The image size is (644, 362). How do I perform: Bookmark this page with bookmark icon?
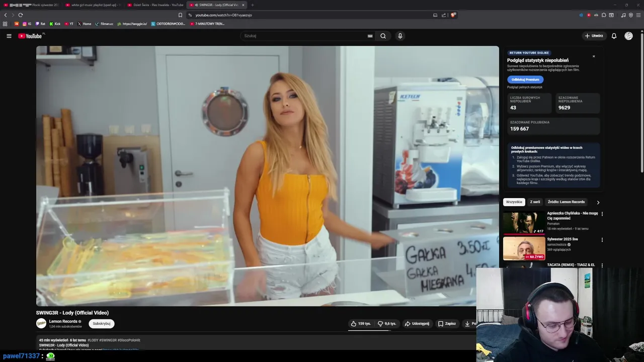point(180,15)
